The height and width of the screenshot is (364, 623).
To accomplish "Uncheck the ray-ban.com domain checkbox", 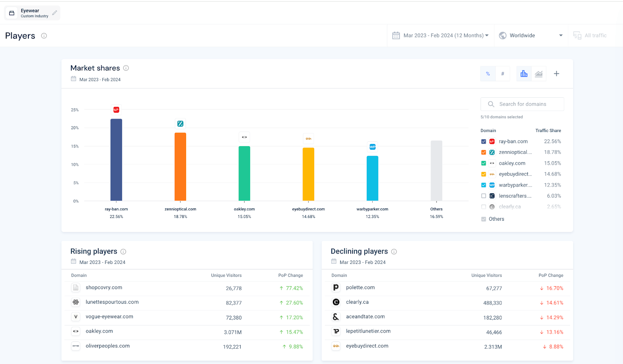I will click(484, 142).
